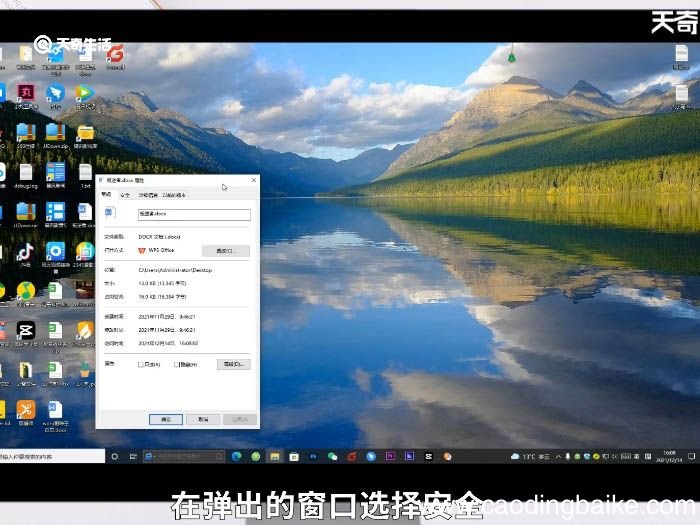Select the 1.txt file on the desktop
Viewport: 700px width, 525px height.
(85, 174)
